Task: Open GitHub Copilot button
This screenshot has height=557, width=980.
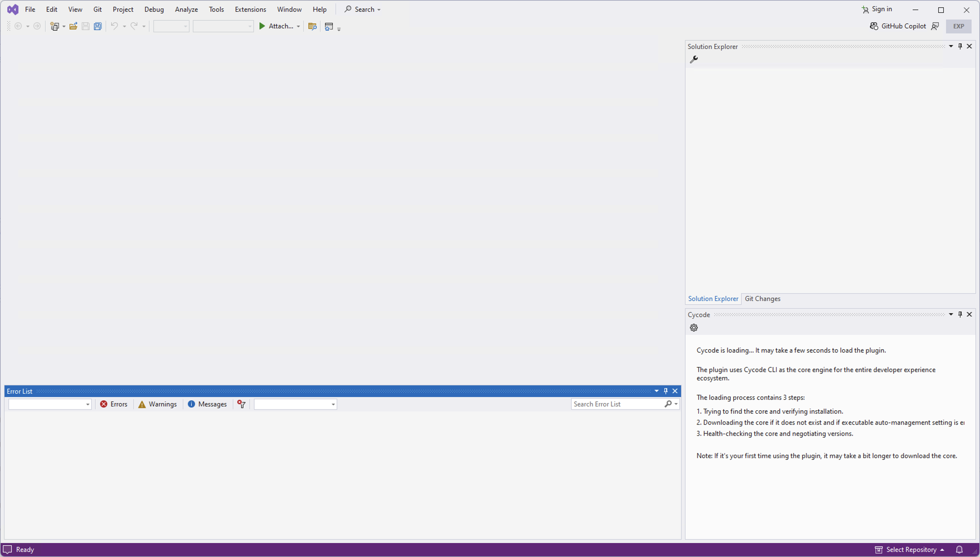Action: point(898,26)
